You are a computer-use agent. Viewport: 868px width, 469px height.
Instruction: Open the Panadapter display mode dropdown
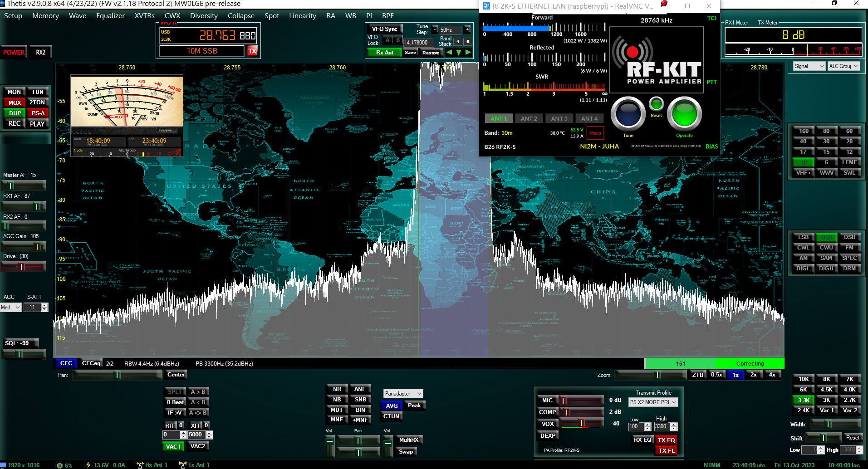click(403, 394)
